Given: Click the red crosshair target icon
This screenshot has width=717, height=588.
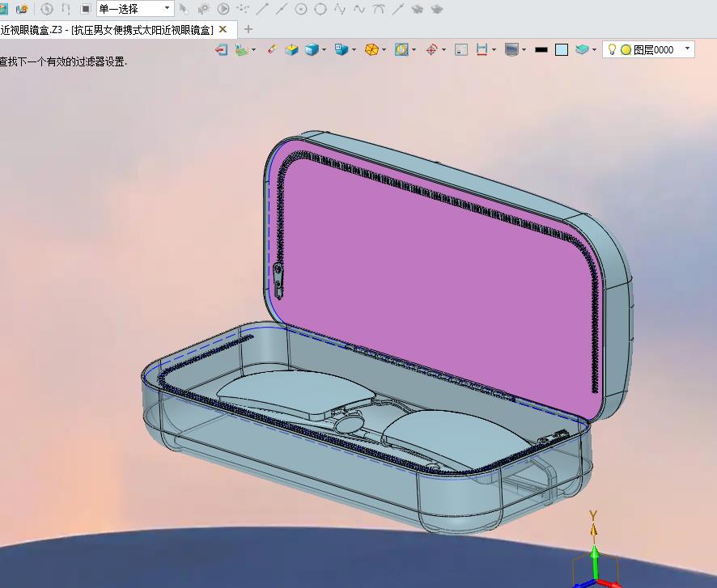Looking at the screenshot, I should [x=431, y=49].
